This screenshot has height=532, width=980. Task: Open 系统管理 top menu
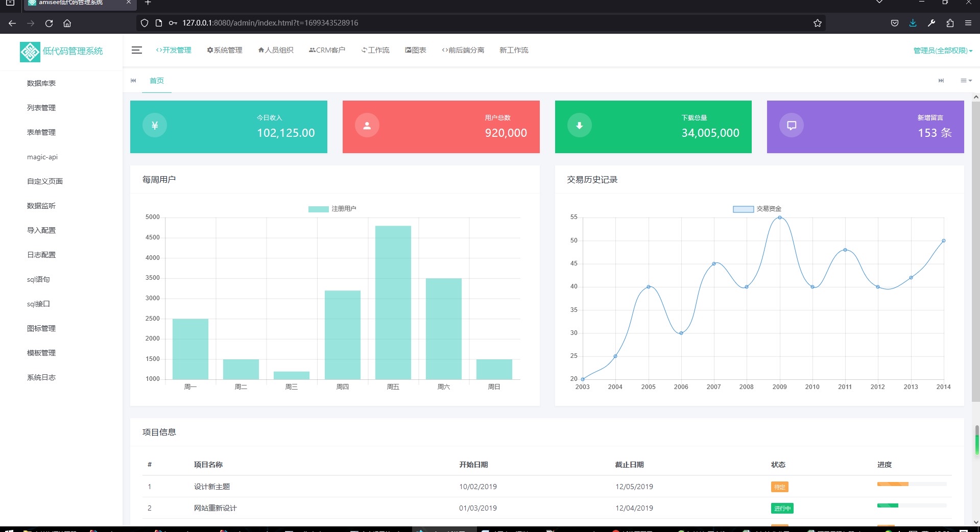225,50
